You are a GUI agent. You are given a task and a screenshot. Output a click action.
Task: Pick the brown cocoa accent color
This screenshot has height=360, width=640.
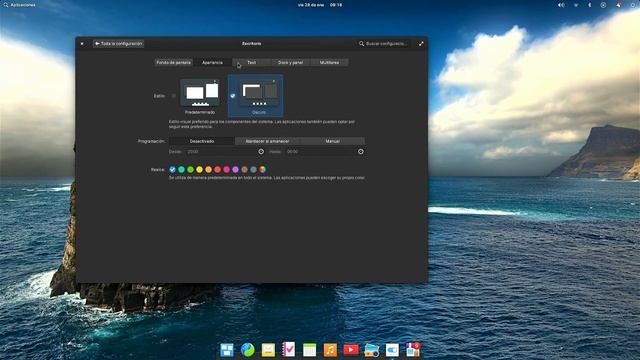click(x=244, y=169)
